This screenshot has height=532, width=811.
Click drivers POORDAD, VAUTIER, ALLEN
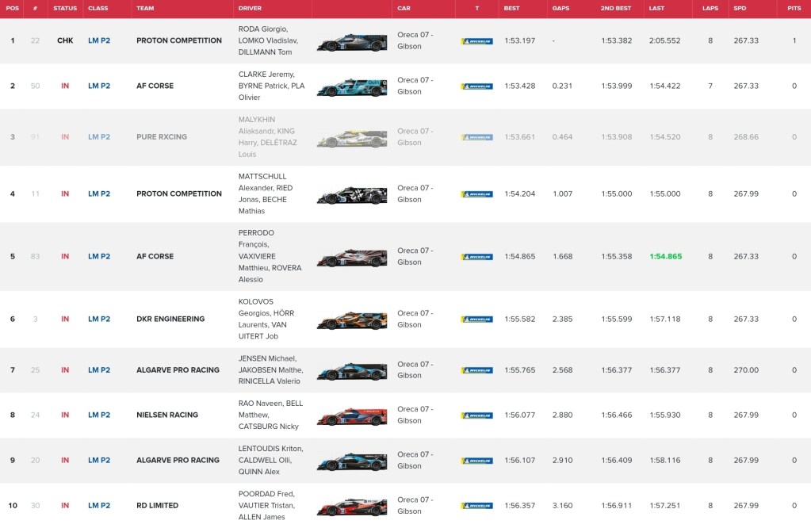click(266, 506)
